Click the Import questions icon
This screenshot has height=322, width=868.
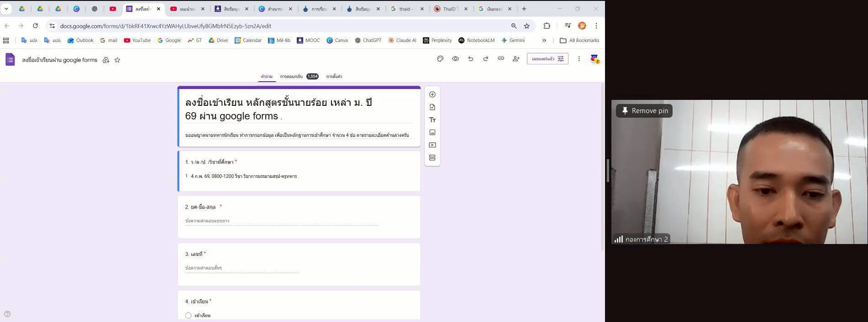click(432, 107)
